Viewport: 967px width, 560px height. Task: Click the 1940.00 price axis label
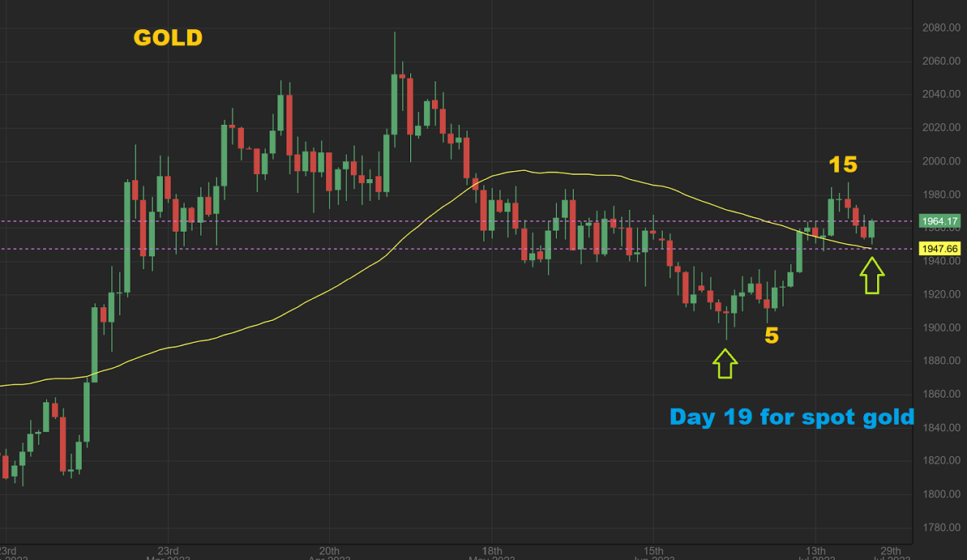[941, 261]
